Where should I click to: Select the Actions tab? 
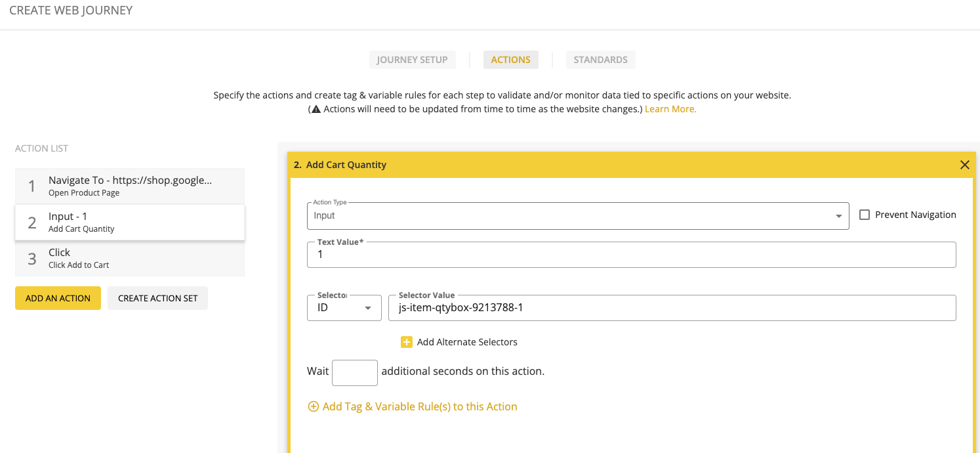[x=510, y=60]
